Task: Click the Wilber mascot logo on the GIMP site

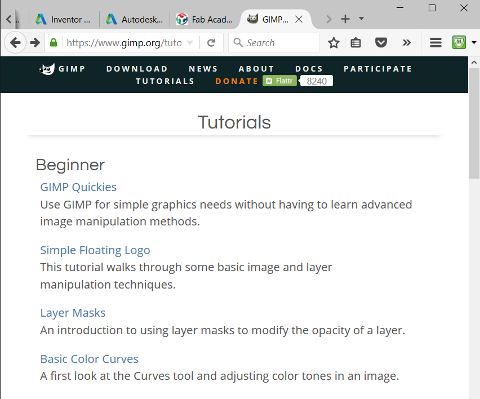Action: coord(47,69)
